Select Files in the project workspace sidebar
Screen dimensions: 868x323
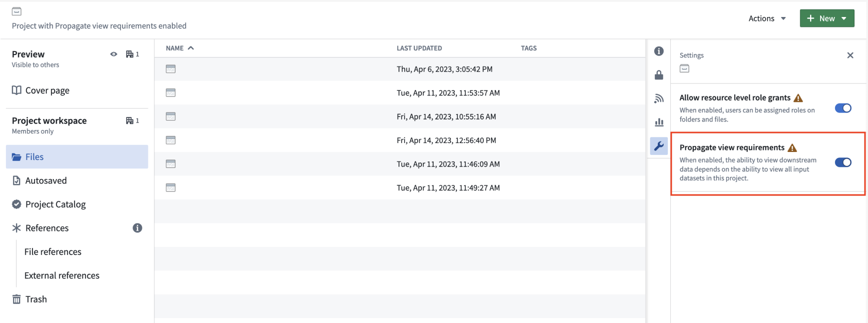[x=77, y=157]
